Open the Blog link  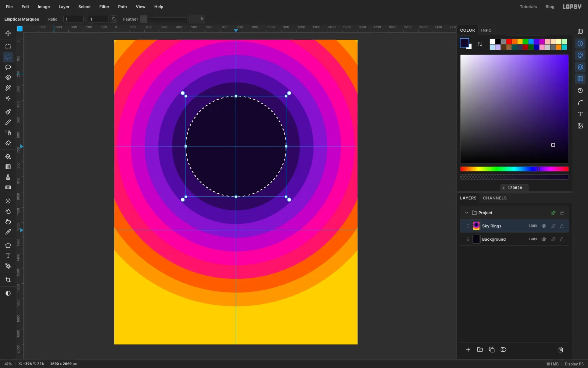pyautogui.click(x=550, y=7)
